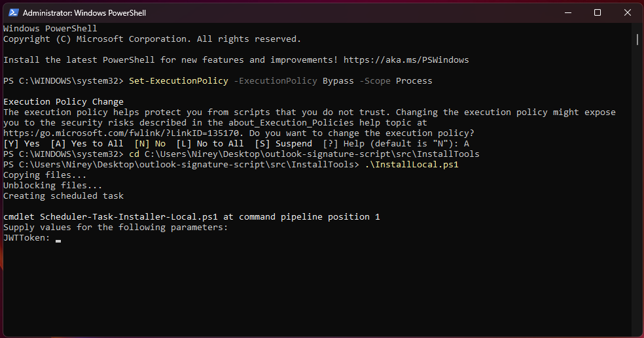The image size is (644, 338).
Task: Click the Set-ExecutionPolicy command text
Action: tap(179, 81)
